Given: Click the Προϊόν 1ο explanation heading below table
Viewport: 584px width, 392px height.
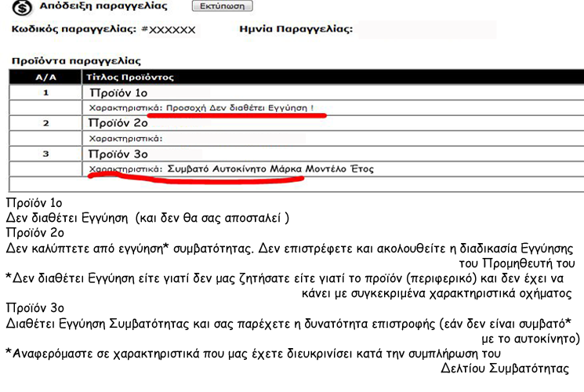Looking at the screenshot, I should pos(34,203).
